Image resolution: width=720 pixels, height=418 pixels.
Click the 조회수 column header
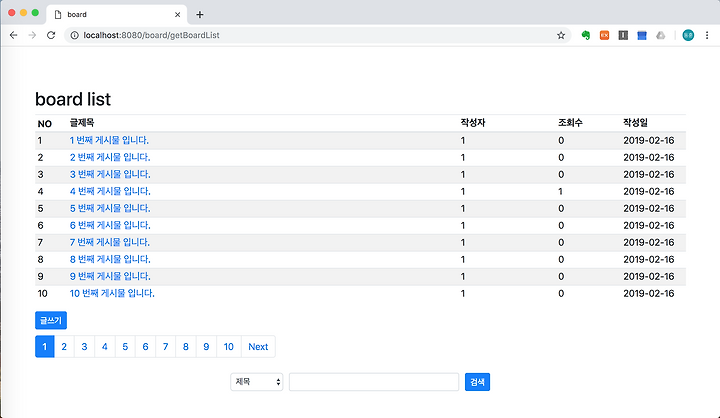pyautogui.click(x=570, y=123)
